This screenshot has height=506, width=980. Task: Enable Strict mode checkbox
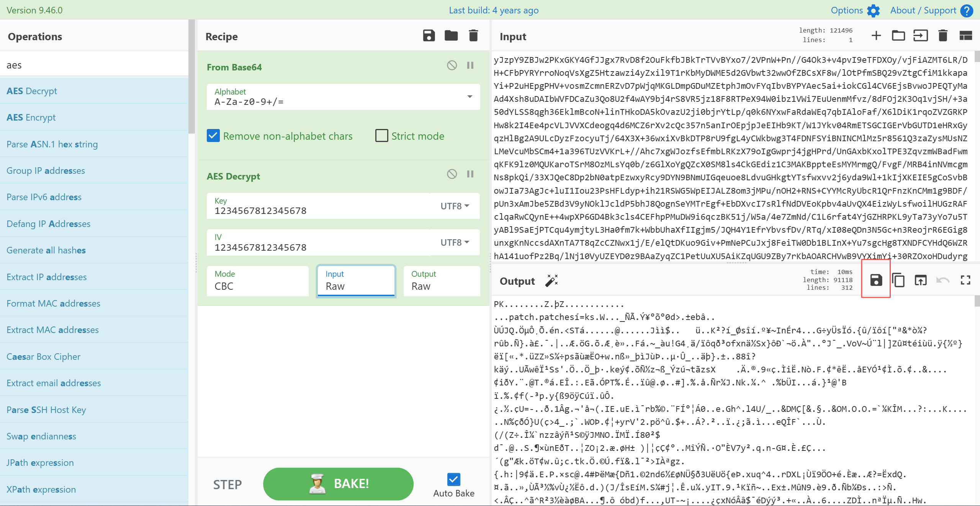381,136
